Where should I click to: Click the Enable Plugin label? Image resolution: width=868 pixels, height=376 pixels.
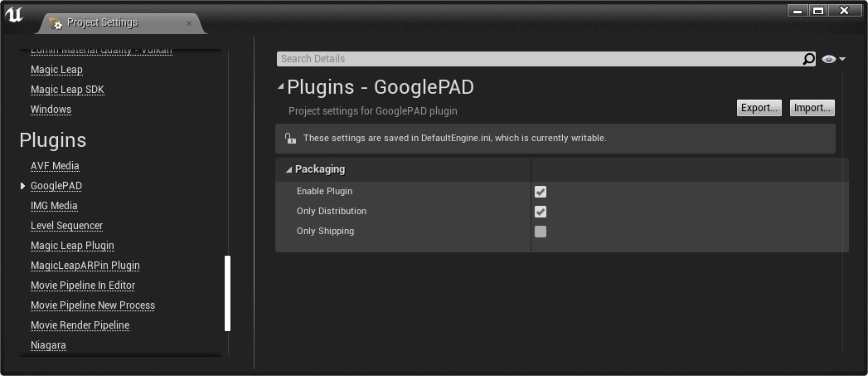(x=324, y=192)
